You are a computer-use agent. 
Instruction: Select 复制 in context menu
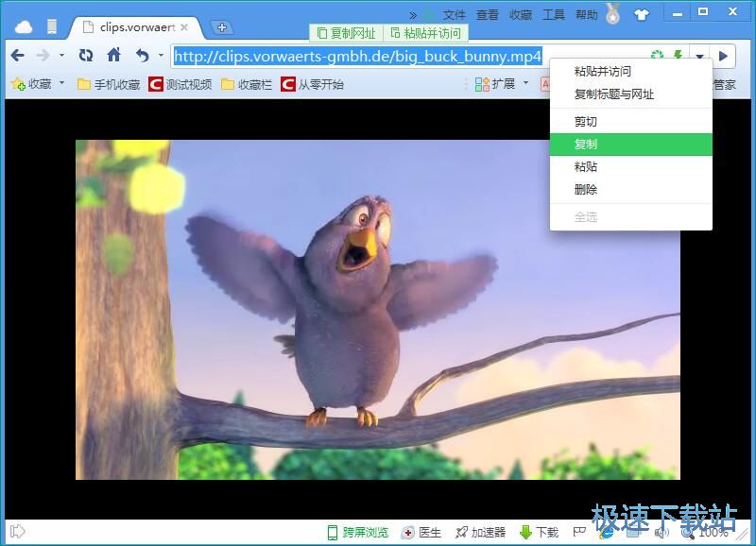tap(630, 145)
